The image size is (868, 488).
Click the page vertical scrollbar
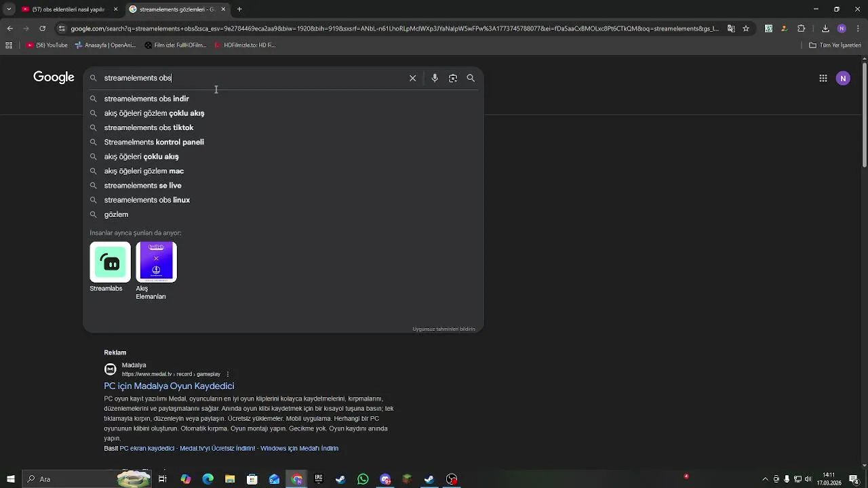point(864,115)
